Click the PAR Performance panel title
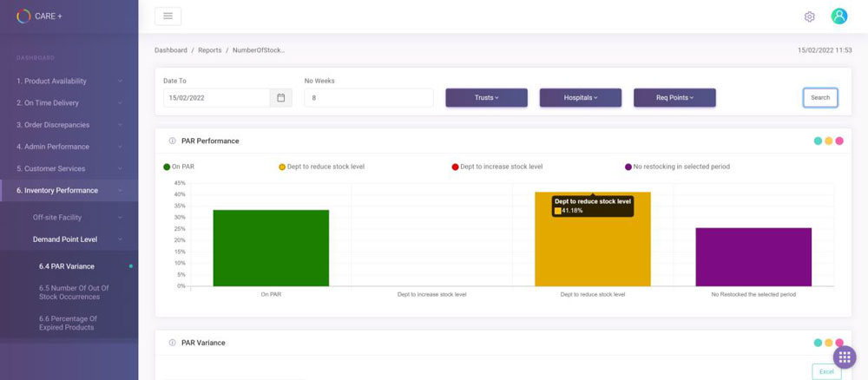The height and width of the screenshot is (380, 868). pyautogui.click(x=210, y=141)
